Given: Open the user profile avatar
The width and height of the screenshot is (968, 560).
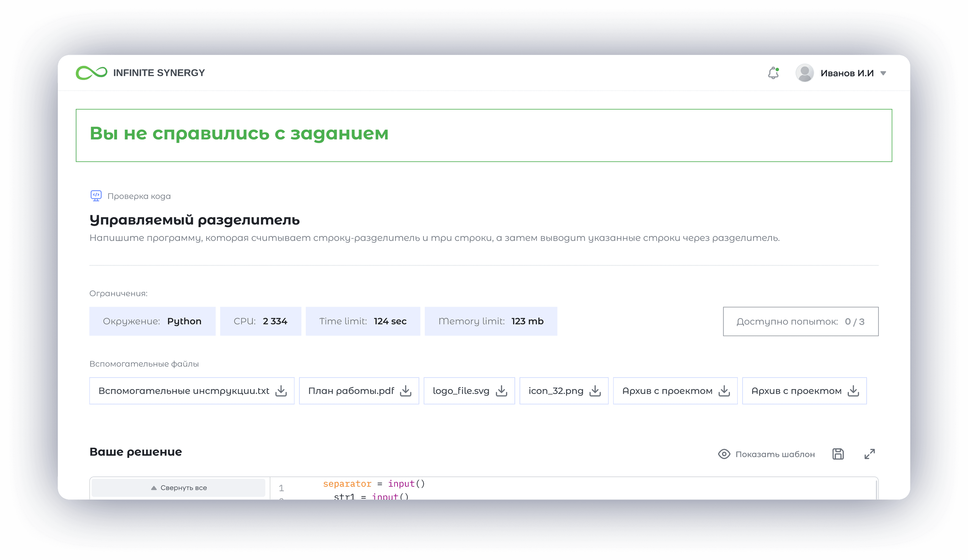Looking at the screenshot, I should [805, 73].
